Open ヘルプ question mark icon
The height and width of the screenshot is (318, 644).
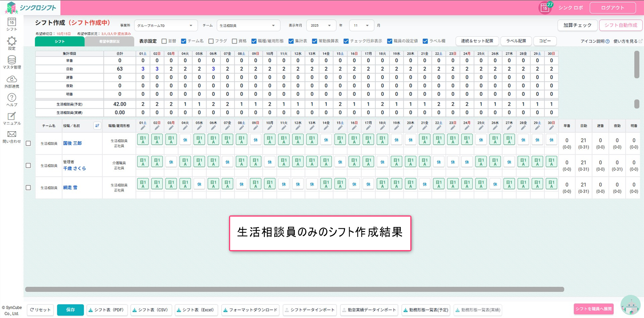click(x=12, y=98)
